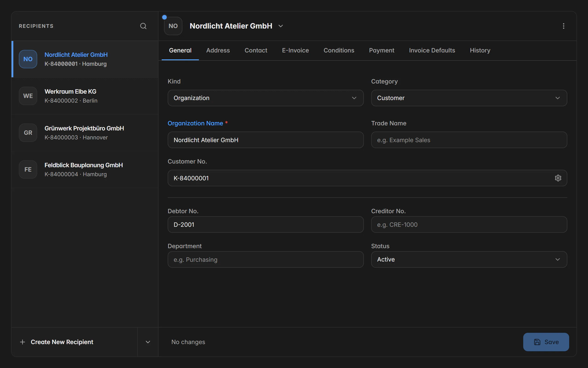Focus the Debtor No. field with D-2001
Screen dimensions: 588x368
pyautogui.click(x=265, y=224)
